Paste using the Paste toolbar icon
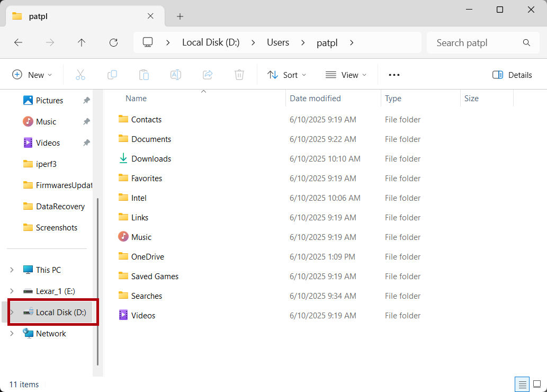 [x=144, y=75]
